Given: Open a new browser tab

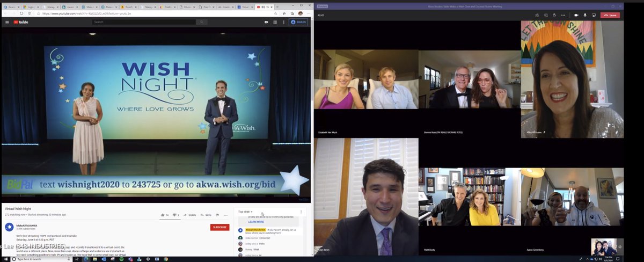Looking at the screenshot, I should (x=277, y=7).
